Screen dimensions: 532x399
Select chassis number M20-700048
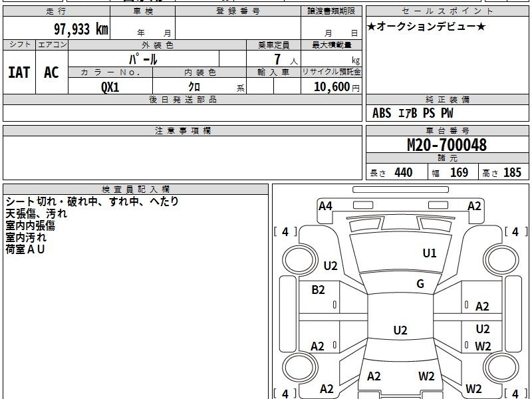[x=447, y=145]
